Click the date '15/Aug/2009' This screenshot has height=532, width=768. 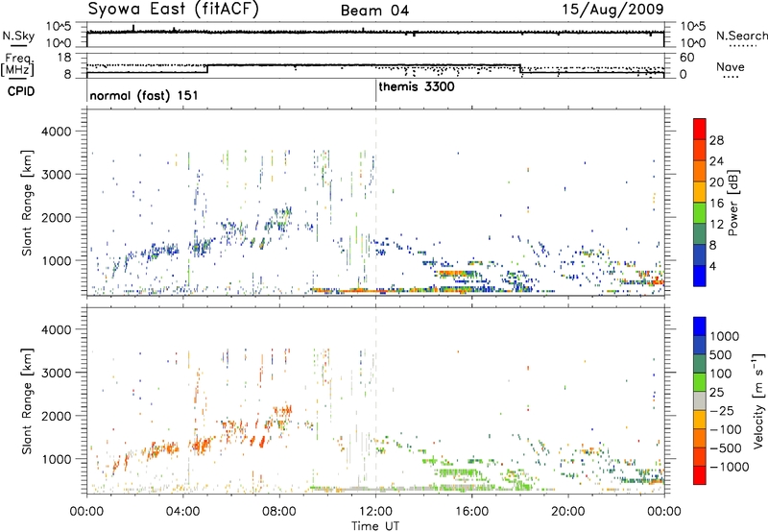point(612,10)
